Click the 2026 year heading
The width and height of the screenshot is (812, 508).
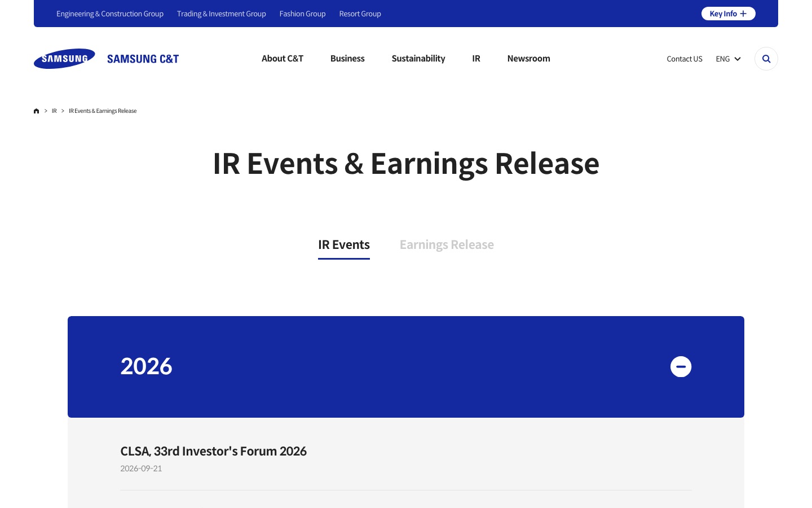pyautogui.click(x=146, y=366)
